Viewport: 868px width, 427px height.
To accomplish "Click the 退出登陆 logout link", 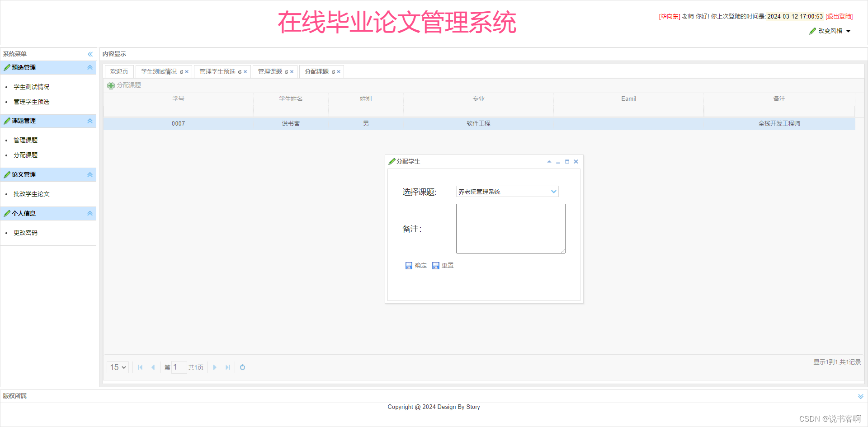I will click(x=839, y=17).
